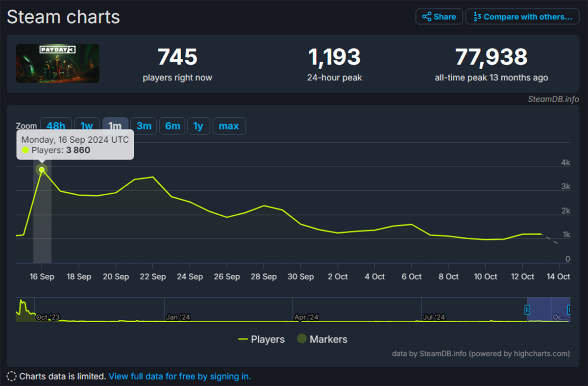The width and height of the screenshot is (588, 386).
Task: Click the Share button
Action: (x=439, y=17)
